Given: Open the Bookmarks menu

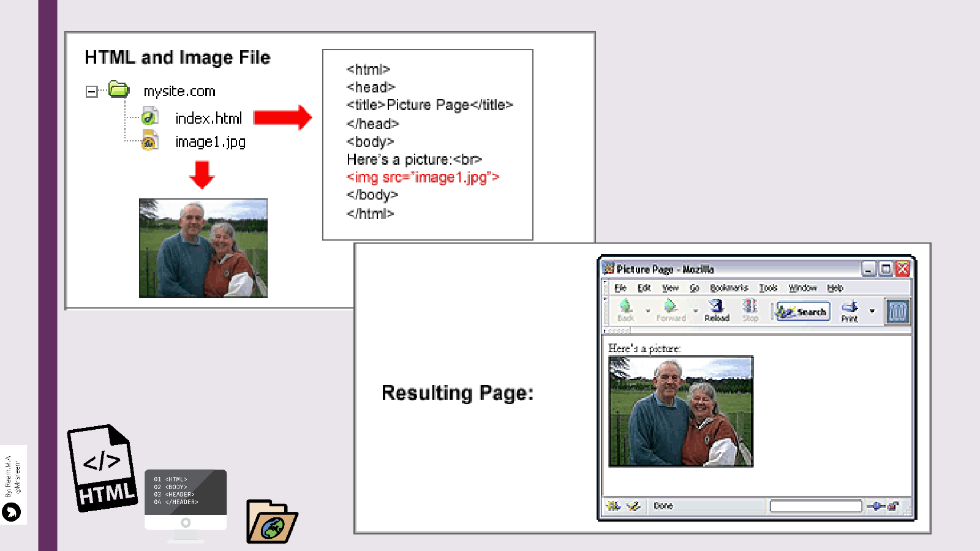Looking at the screenshot, I should point(729,288).
